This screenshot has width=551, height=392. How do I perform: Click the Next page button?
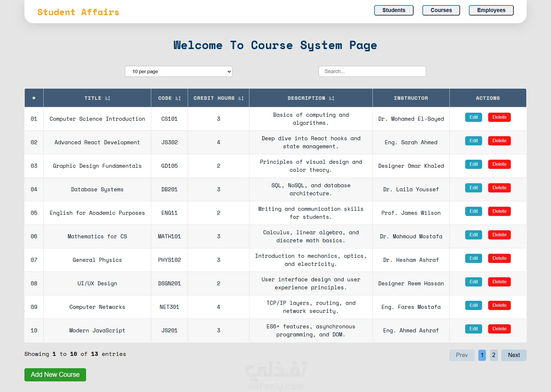click(513, 355)
